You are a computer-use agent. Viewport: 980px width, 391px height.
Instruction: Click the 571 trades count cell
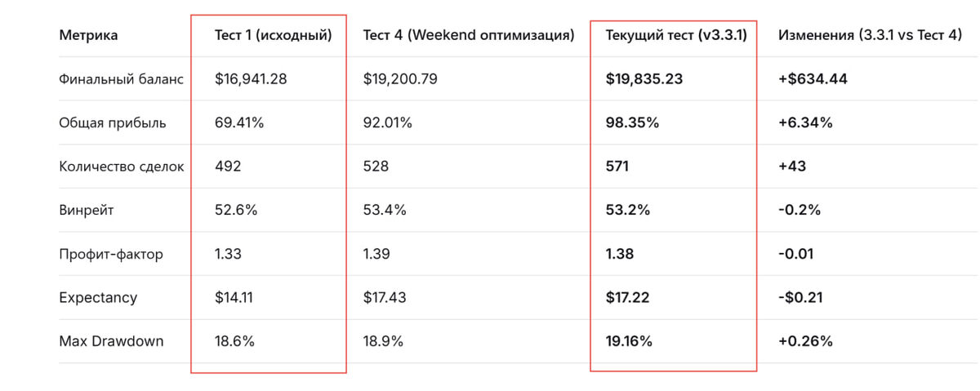point(617,167)
